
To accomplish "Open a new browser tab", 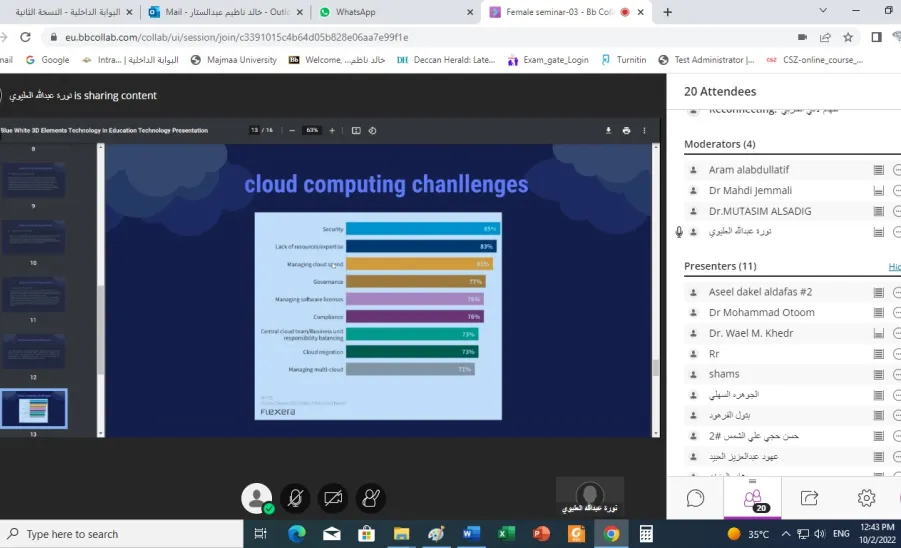I will tap(667, 12).
